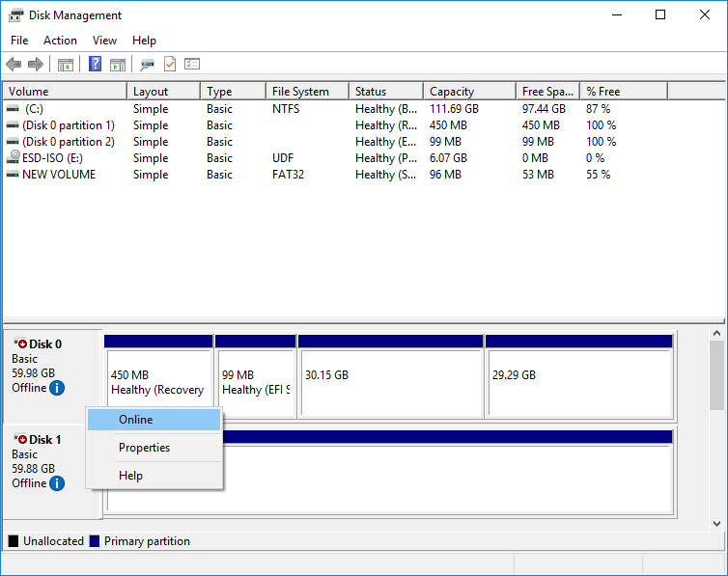Select the 99 MB EFI partition on Disk 0
This screenshot has height=576, width=728.
(x=255, y=376)
